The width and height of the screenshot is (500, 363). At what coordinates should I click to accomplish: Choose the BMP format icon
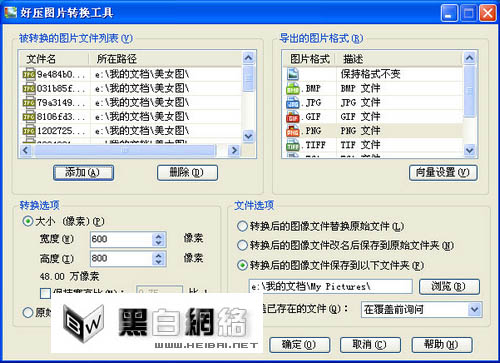(x=293, y=88)
